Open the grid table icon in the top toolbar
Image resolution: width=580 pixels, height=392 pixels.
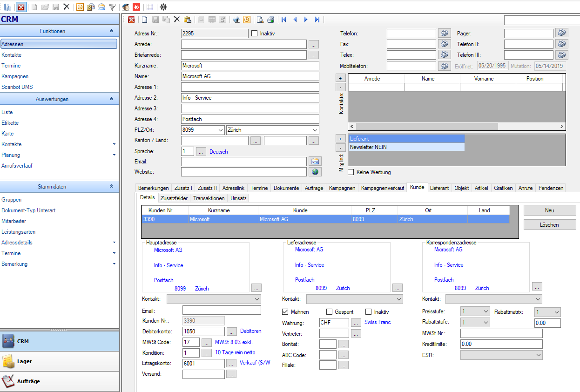click(150, 7)
